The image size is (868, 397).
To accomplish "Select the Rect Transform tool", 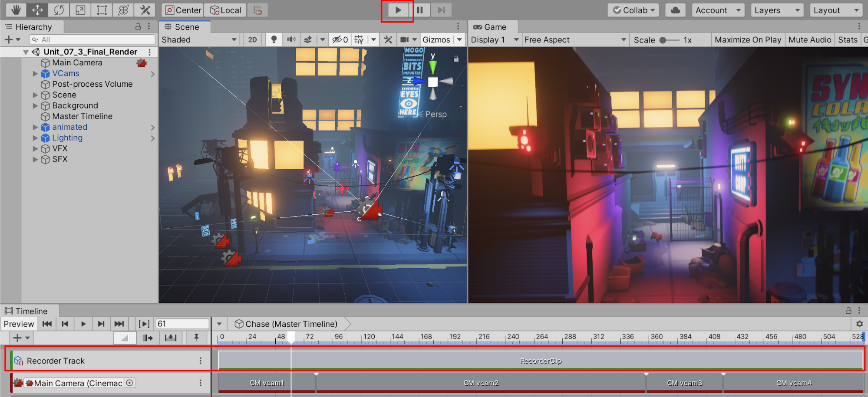I will (102, 10).
